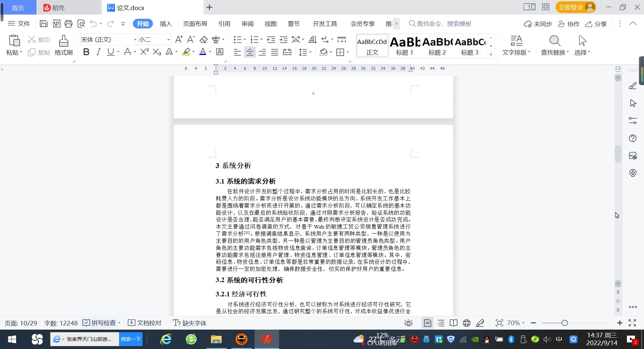Open the 70% zoom level dropdown

(x=516, y=323)
